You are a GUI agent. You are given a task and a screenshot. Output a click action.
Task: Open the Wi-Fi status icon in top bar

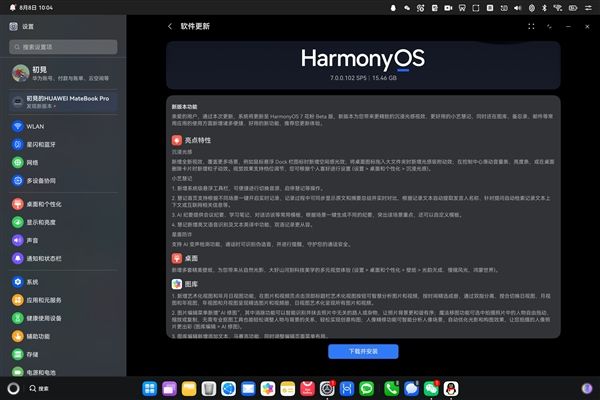click(x=558, y=8)
